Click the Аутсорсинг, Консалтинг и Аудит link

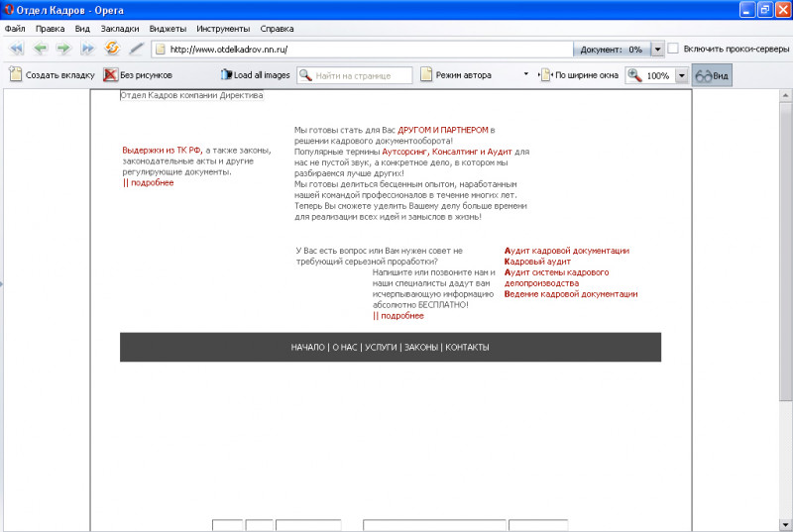point(447,152)
